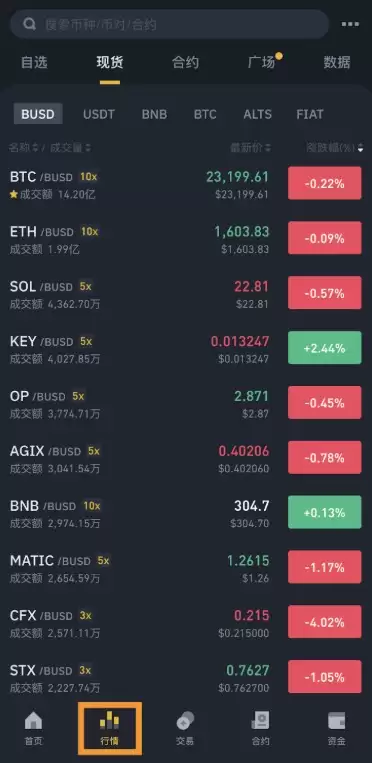Sort by 成交量 volume arrows
This screenshot has width=372, height=763.
[88, 148]
